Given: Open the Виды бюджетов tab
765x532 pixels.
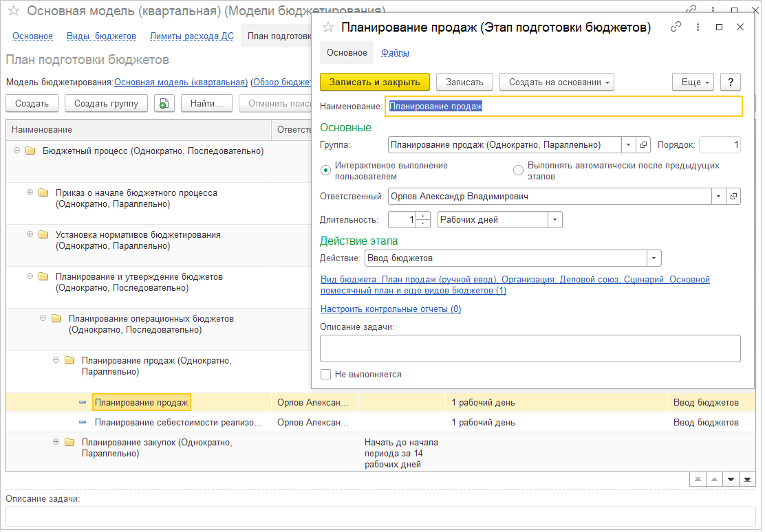Looking at the screenshot, I should [101, 36].
